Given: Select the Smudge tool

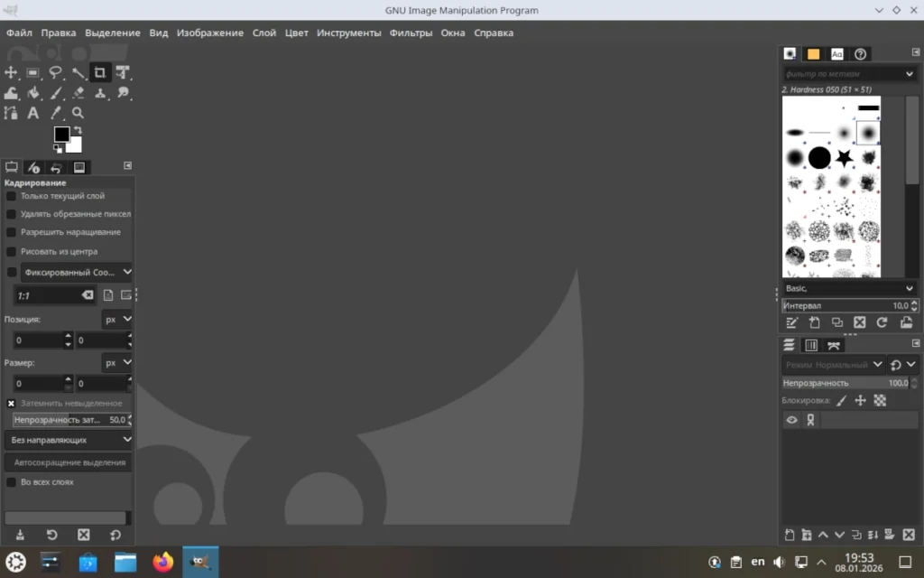Looking at the screenshot, I should click(x=123, y=93).
